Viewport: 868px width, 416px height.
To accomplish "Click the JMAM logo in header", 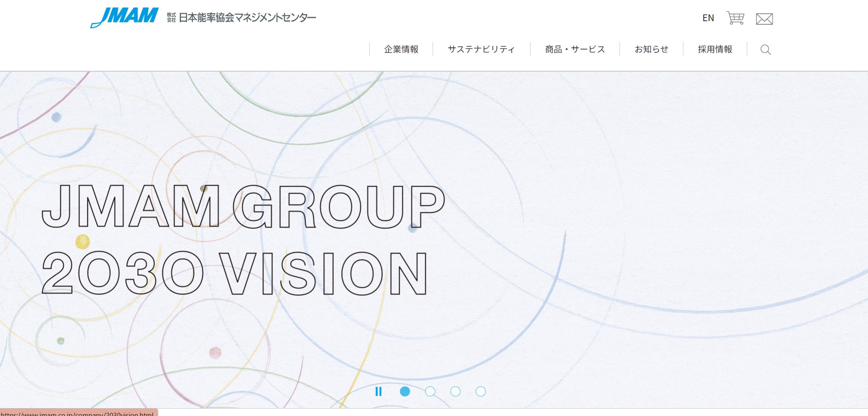I will click(x=124, y=18).
